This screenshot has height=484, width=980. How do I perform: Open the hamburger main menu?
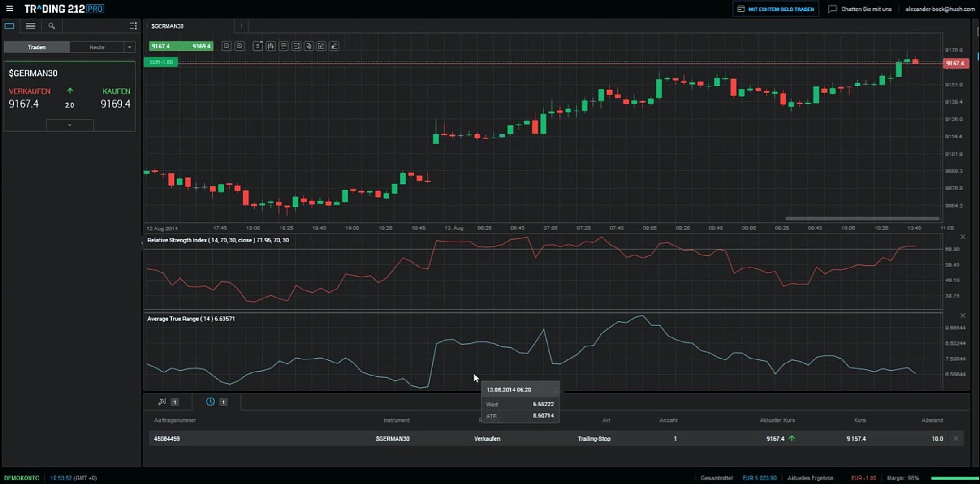tap(9, 9)
